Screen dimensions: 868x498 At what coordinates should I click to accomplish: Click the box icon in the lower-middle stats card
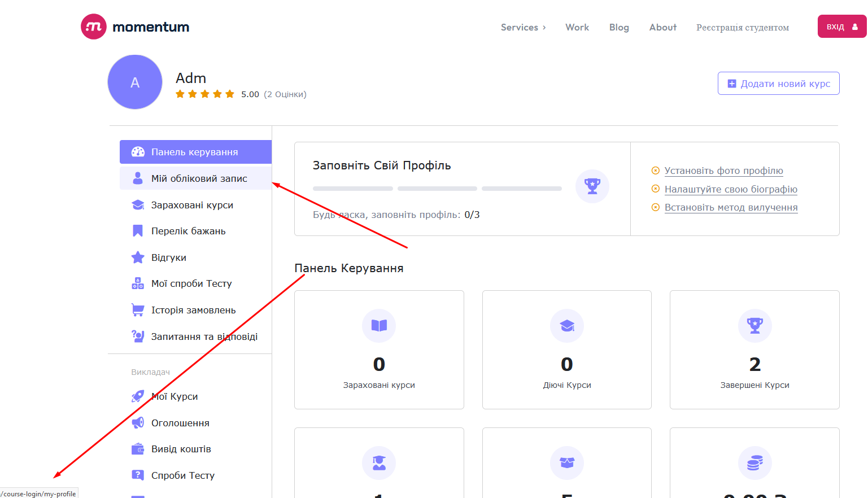pos(567,463)
